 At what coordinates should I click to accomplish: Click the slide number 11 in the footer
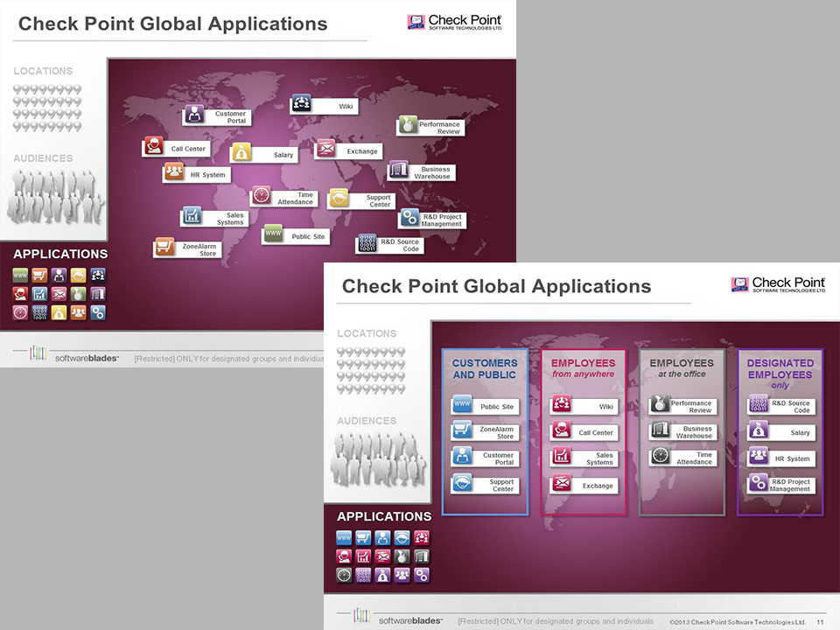(820, 622)
